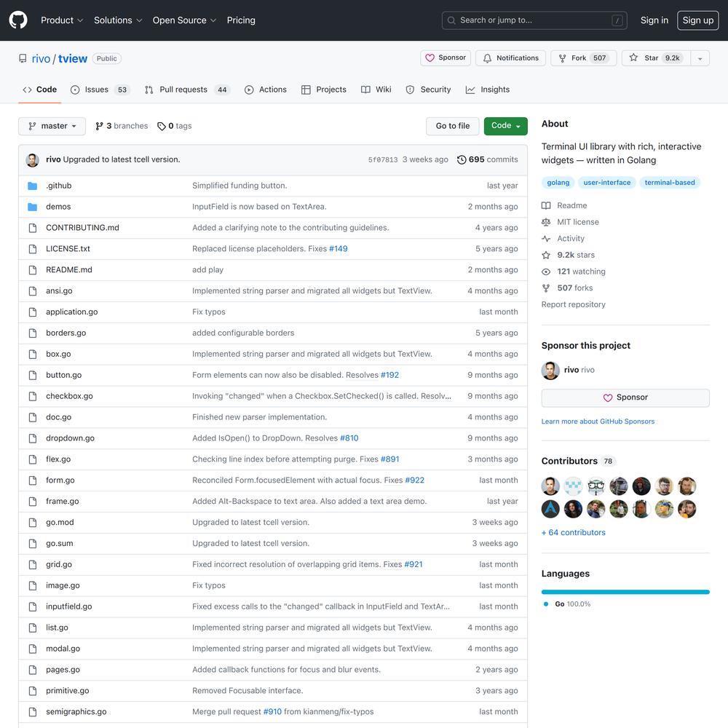The image size is (728, 728).
Task: Click rivo's avatar in latest commit row
Action: coord(33,159)
